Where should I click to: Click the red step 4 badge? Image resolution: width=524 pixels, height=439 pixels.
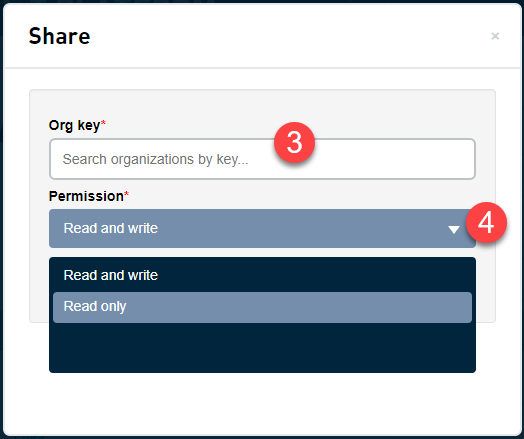[486, 223]
